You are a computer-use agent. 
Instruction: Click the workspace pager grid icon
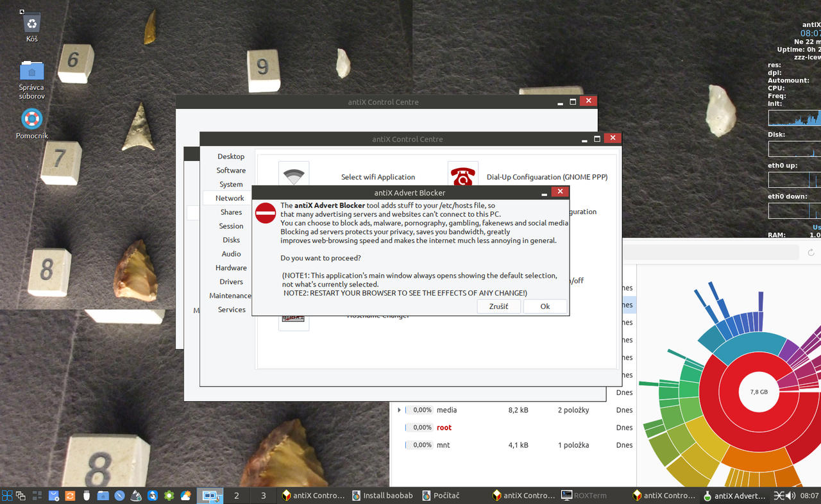(37, 496)
